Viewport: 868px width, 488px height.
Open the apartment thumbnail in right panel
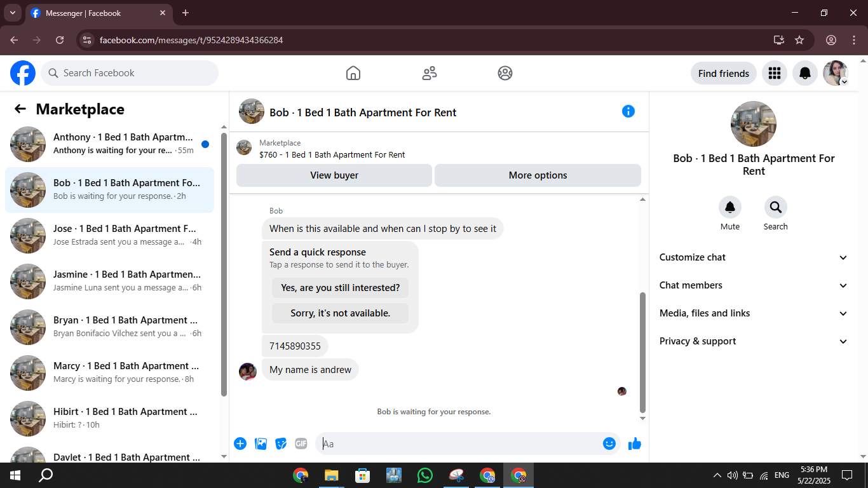754,124
